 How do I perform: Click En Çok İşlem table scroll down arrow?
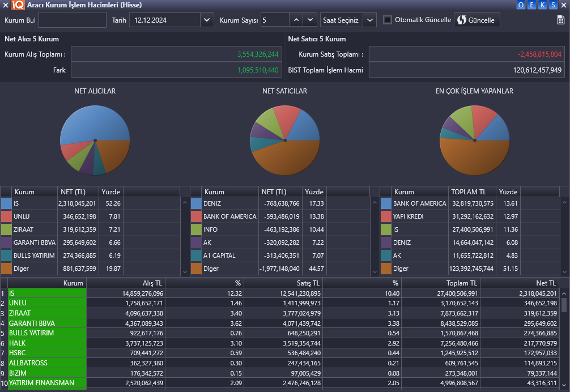click(564, 271)
